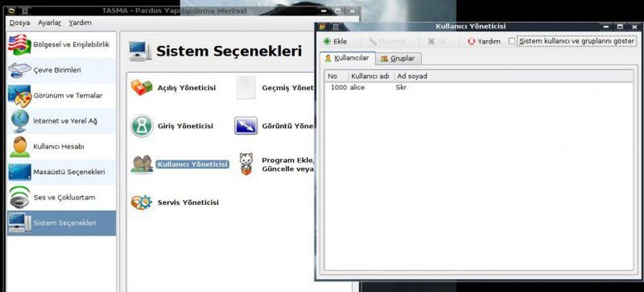Open the Dosya menu
This screenshot has width=644, height=292.
point(19,23)
